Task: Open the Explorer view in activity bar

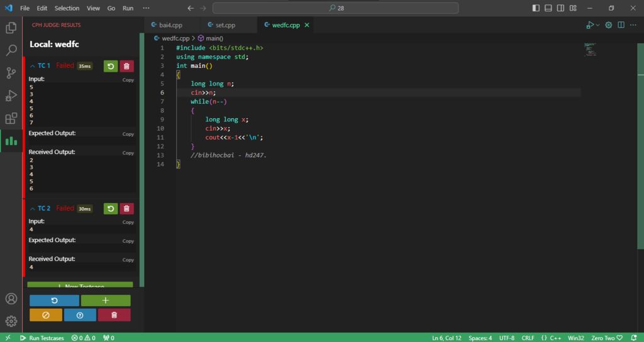Action: [11, 28]
